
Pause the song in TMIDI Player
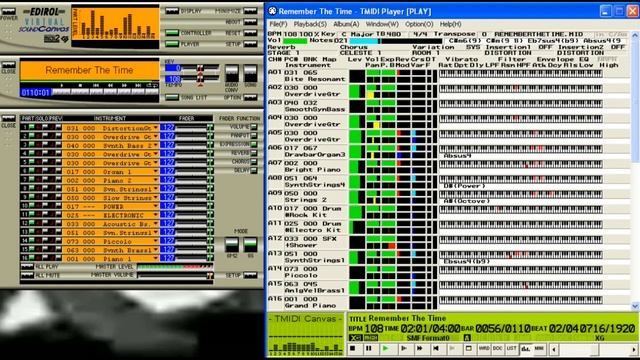point(369,349)
